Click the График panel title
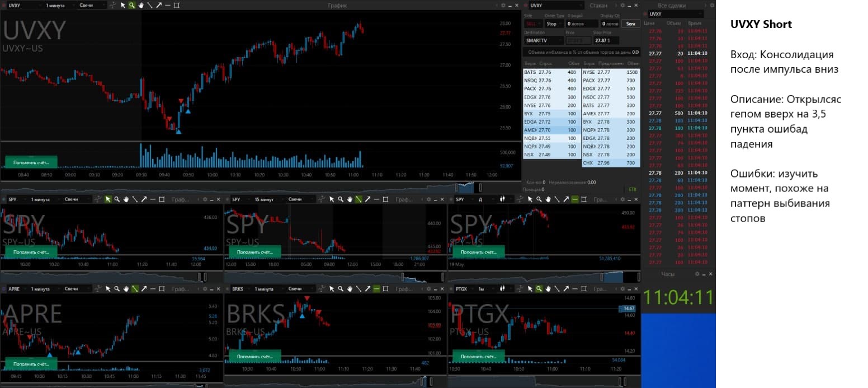This screenshot has height=388, width=868. [337, 5]
